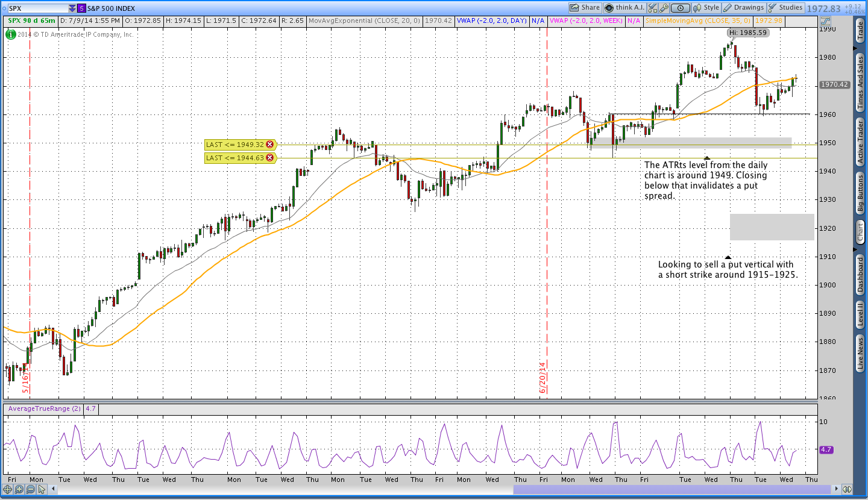
Task: Open the Trade side tab
Action: (x=860, y=30)
